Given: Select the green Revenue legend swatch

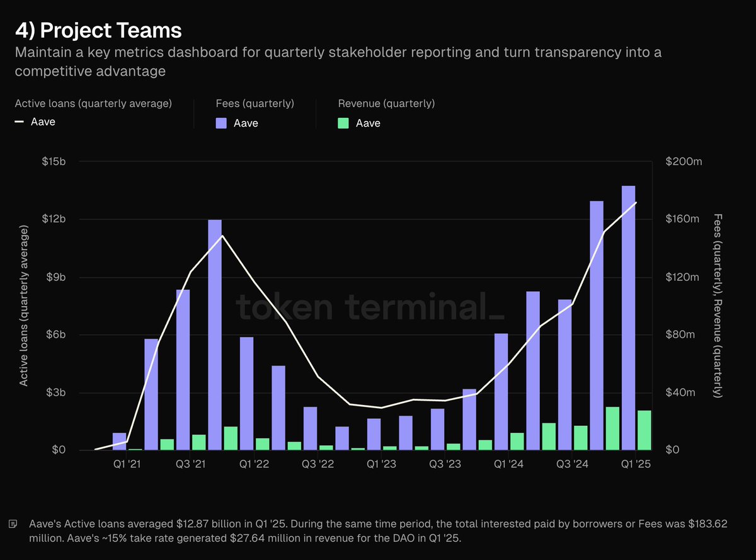Looking at the screenshot, I should 343,123.
